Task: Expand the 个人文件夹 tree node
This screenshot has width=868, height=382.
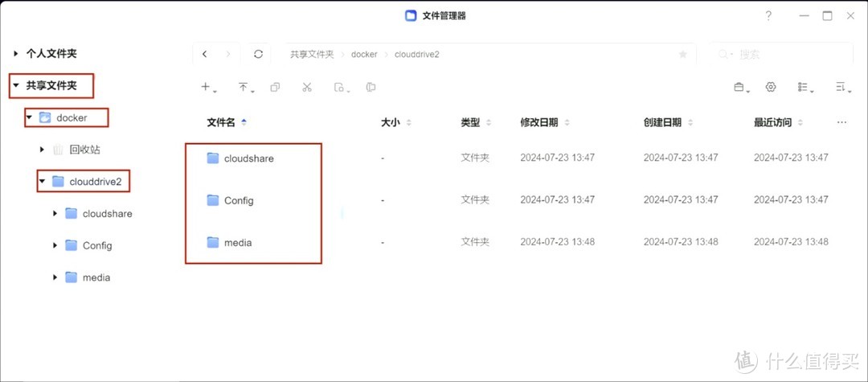Action: click(16, 54)
